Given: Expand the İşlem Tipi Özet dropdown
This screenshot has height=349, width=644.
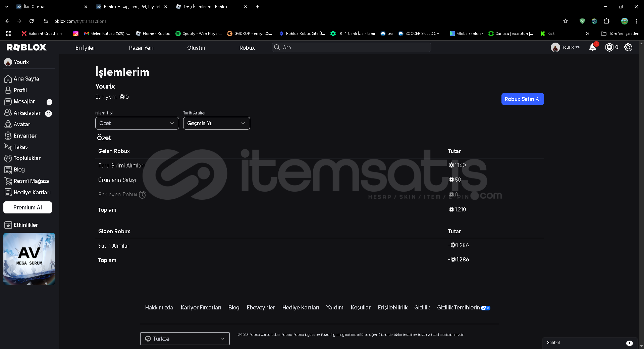Looking at the screenshot, I should pyautogui.click(x=137, y=123).
